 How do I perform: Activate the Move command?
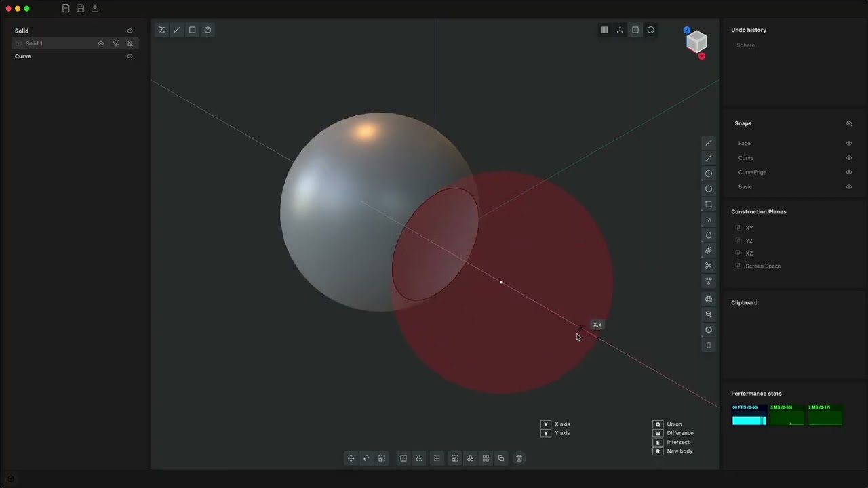(x=351, y=458)
